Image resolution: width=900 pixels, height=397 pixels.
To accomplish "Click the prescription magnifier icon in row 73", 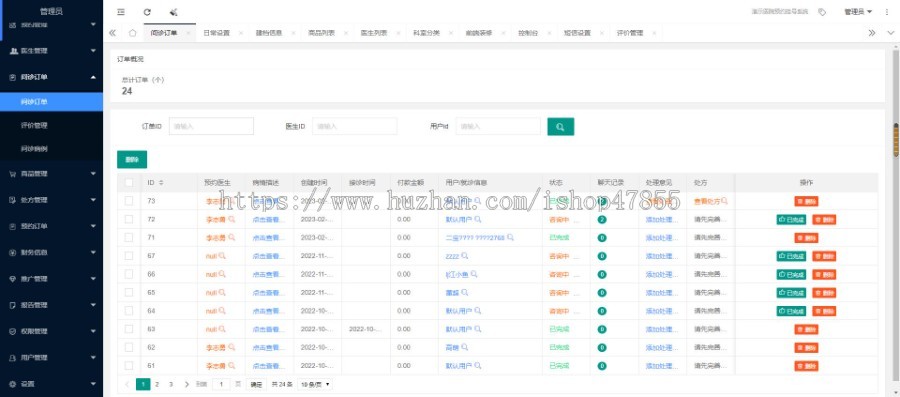I will click(x=725, y=201).
